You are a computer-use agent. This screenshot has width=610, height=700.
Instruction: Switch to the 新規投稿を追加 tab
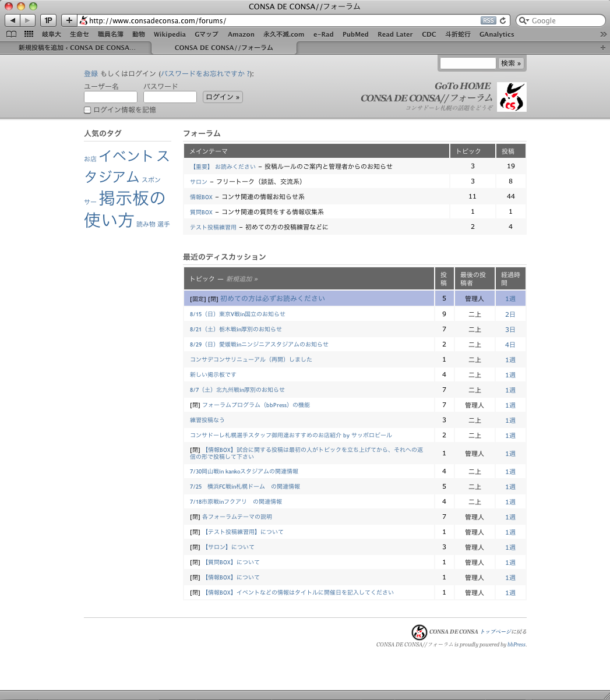(x=76, y=48)
